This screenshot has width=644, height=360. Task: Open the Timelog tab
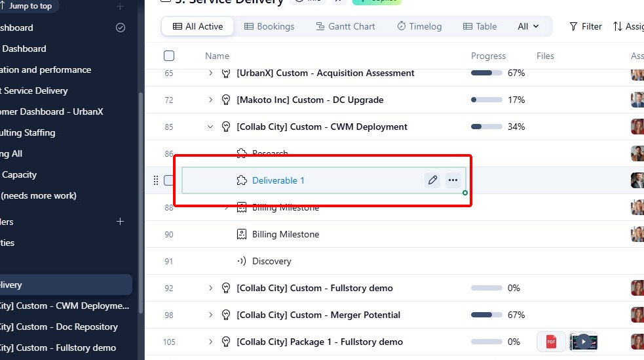[419, 26]
